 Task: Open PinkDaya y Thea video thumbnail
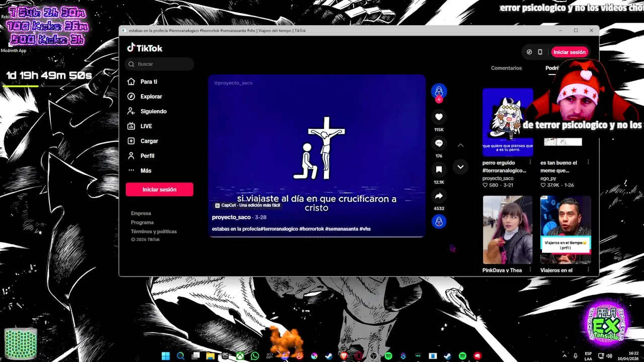[x=508, y=230]
